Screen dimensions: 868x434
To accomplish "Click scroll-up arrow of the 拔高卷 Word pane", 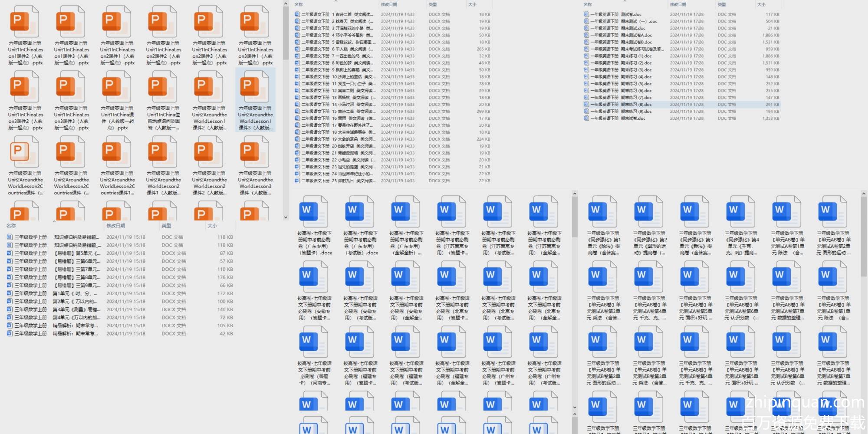I will click(x=575, y=194).
